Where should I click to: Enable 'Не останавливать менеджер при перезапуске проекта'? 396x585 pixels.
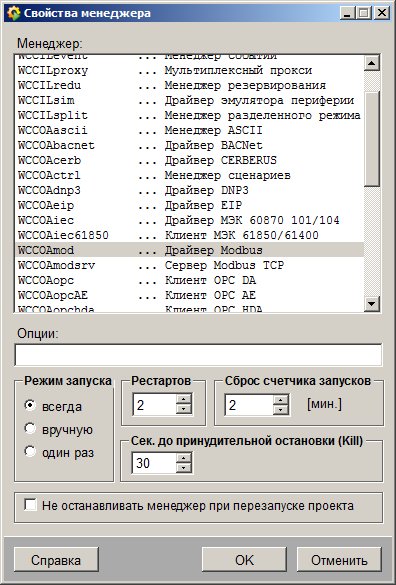point(30,505)
